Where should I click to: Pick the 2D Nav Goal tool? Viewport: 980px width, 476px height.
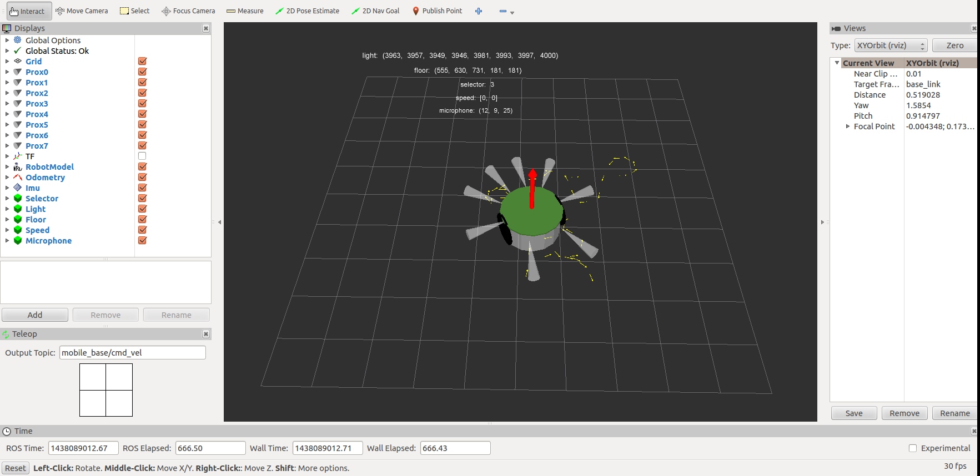[375, 11]
